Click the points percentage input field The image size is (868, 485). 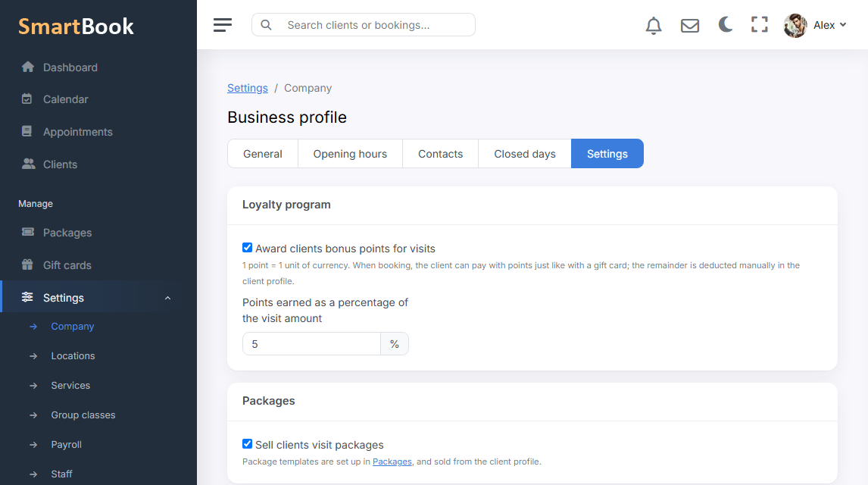pyautogui.click(x=311, y=344)
